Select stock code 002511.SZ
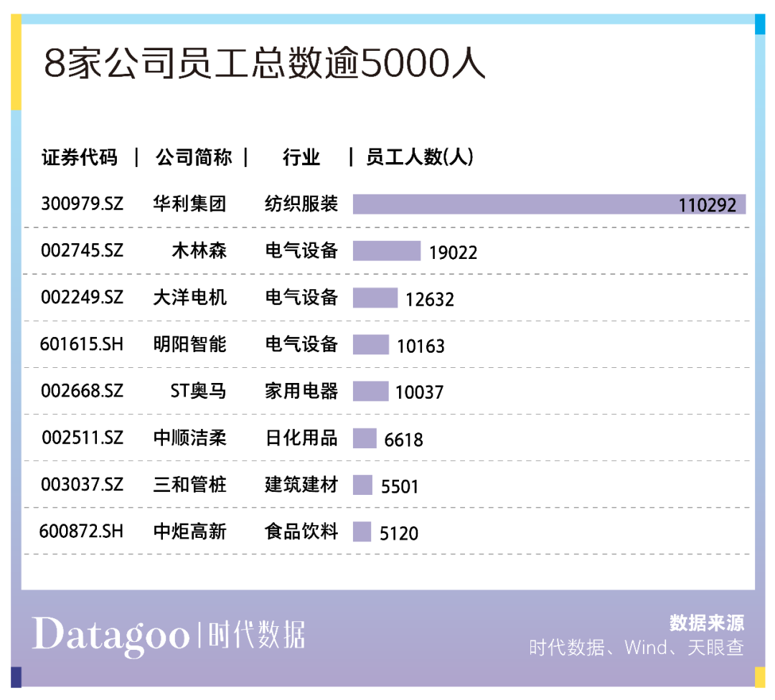This screenshot has height=700, width=775. [x=83, y=437]
